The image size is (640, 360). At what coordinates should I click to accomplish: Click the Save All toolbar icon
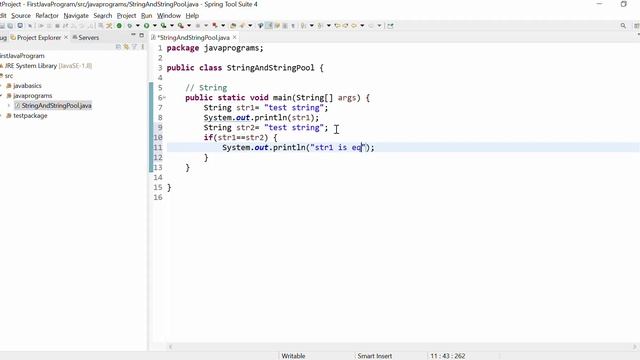[x=10, y=26]
